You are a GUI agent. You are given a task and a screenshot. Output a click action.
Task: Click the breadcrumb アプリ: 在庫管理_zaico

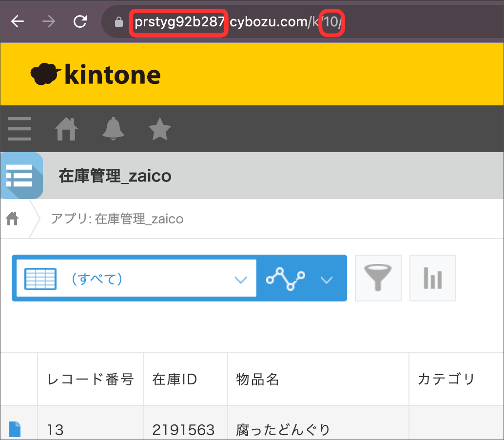(x=117, y=219)
